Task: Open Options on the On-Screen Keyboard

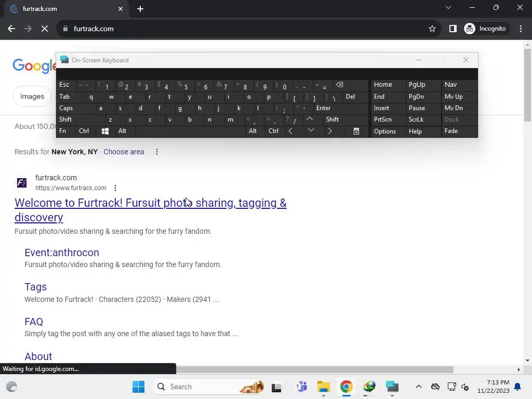Action: [x=388, y=131]
